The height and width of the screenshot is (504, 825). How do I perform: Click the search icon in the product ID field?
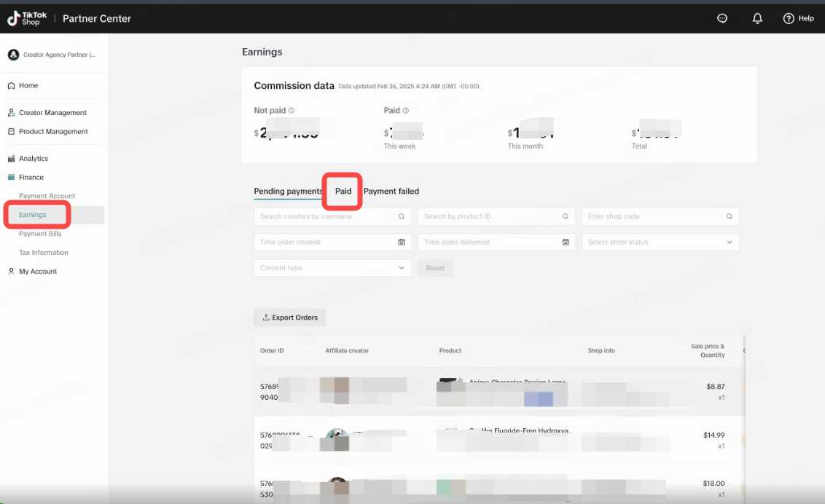pyautogui.click(x=565, y=216)
